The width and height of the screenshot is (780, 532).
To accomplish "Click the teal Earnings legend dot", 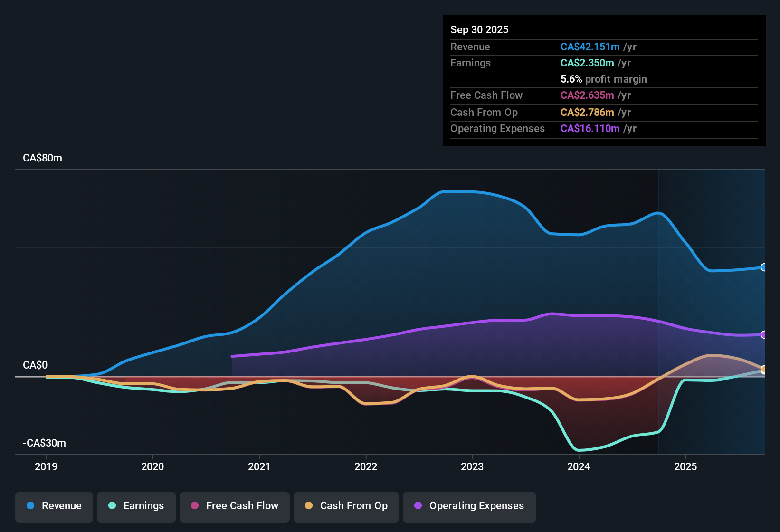I will 113,506.
